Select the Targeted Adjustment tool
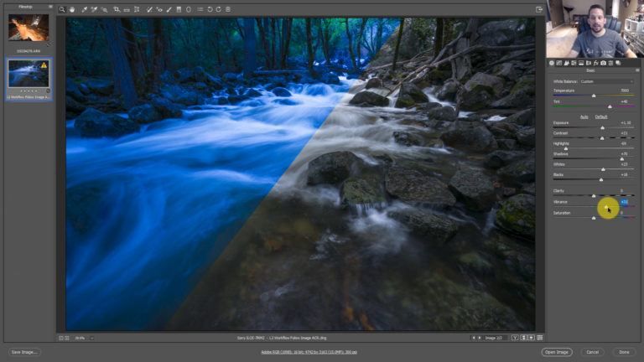The image size is (644, 362). click(104, 9)
